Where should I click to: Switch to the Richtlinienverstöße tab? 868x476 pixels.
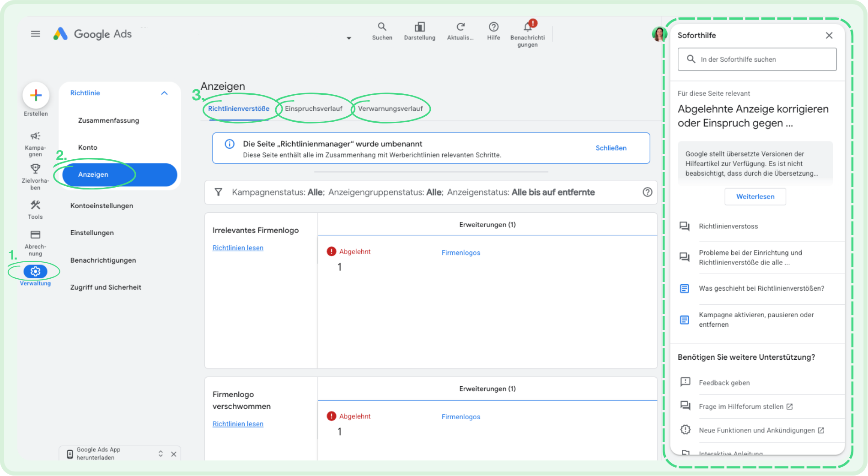[x=239, y=108]
